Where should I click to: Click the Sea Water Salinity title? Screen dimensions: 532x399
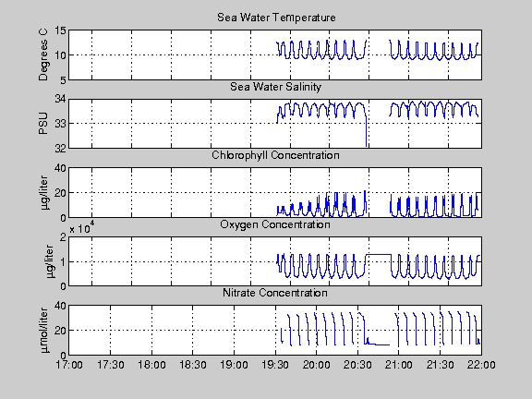pyautogui.click(x=275, y=87)
